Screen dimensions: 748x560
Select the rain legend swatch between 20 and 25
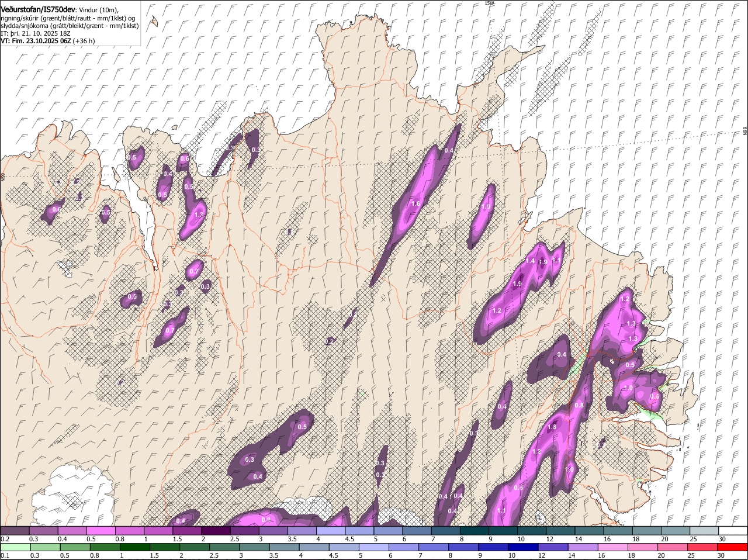point(673,548)
